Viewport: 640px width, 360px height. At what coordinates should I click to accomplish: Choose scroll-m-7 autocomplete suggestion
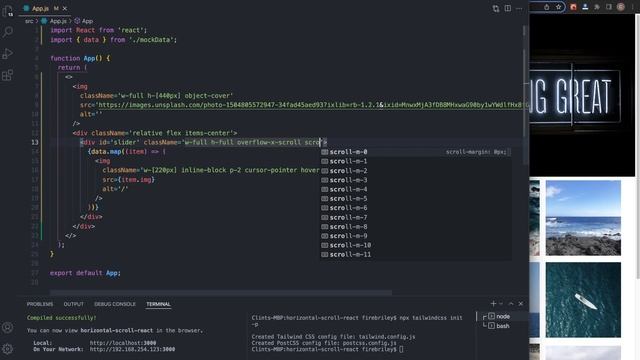coord(416,217)
